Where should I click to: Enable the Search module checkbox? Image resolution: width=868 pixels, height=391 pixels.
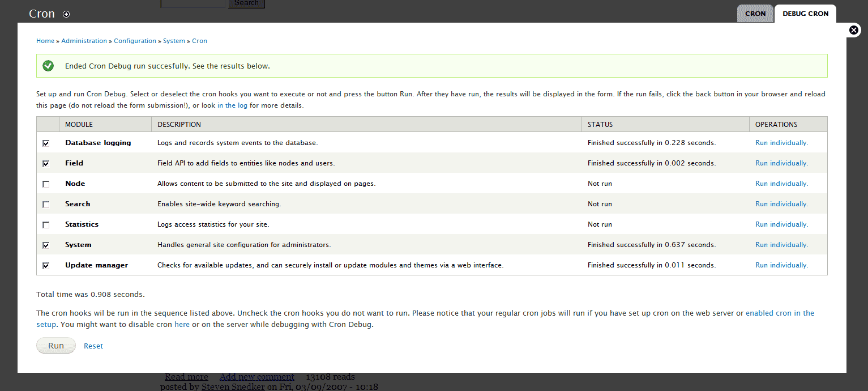(46, 205)
